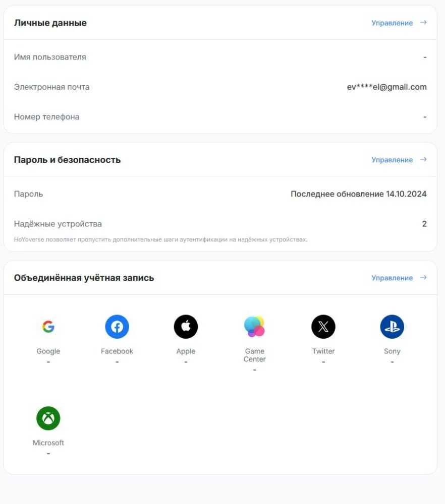
Task: Open Управление link for Личные данные
Action: coord(392,23)
